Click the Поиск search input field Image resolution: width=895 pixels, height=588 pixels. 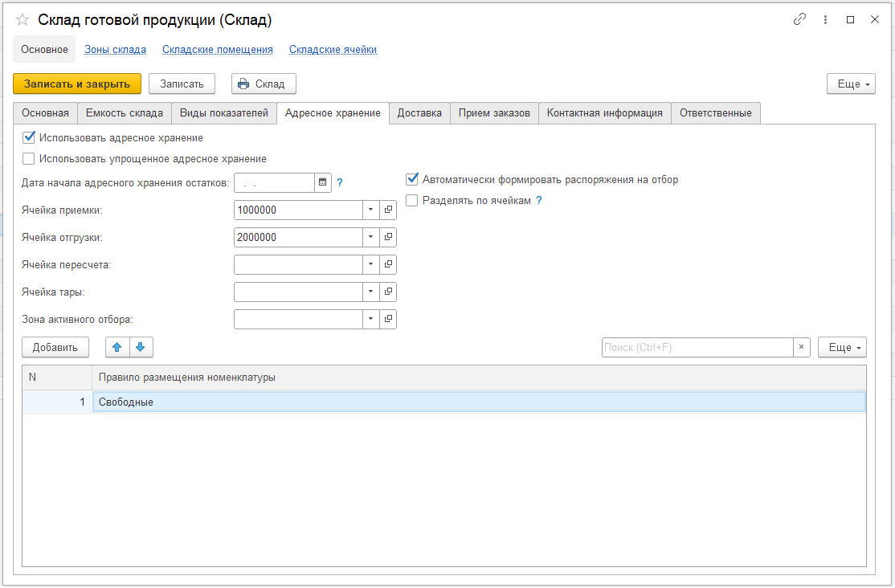(x=697, y=347)
